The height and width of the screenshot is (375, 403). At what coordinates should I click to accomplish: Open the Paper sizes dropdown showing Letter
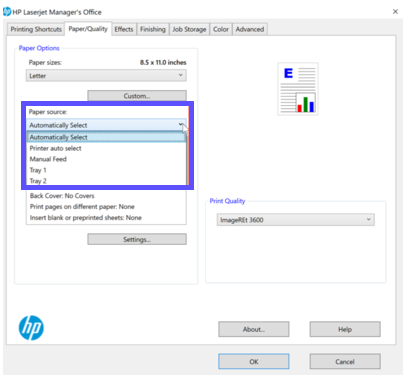coord(106,76)
